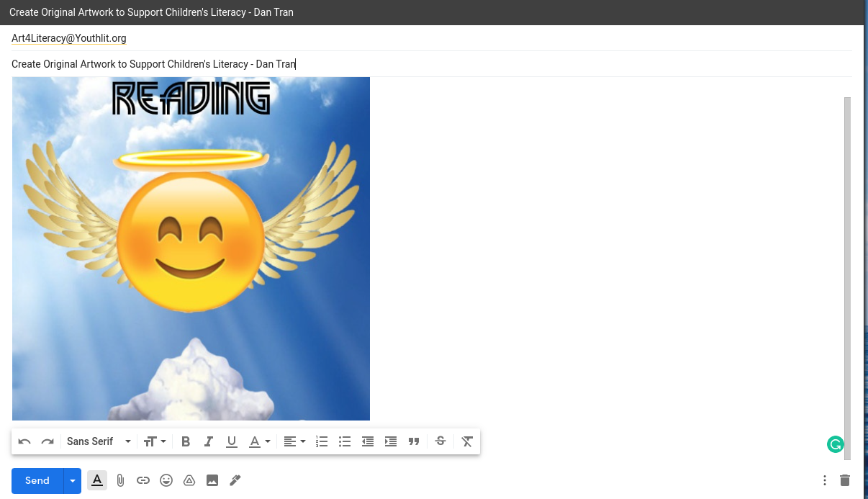
Task: Insert a photo
Action: (x=212, y=480)
